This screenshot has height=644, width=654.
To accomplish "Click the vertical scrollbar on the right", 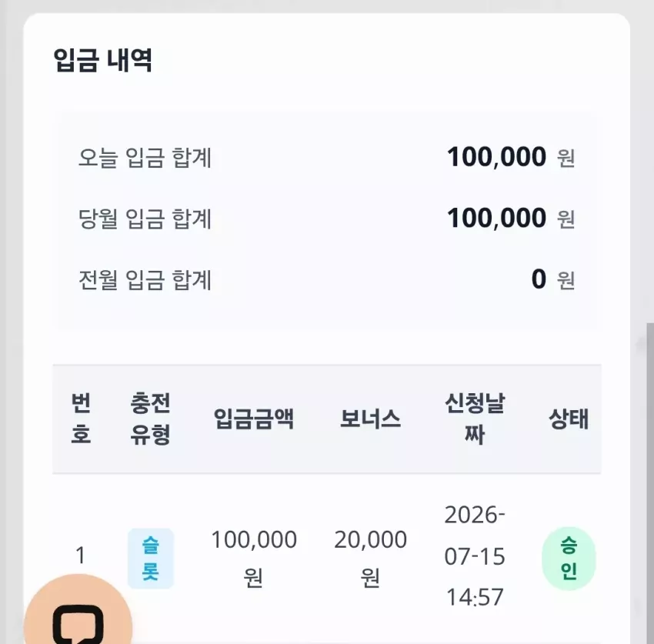I will [x=650, y=483].
